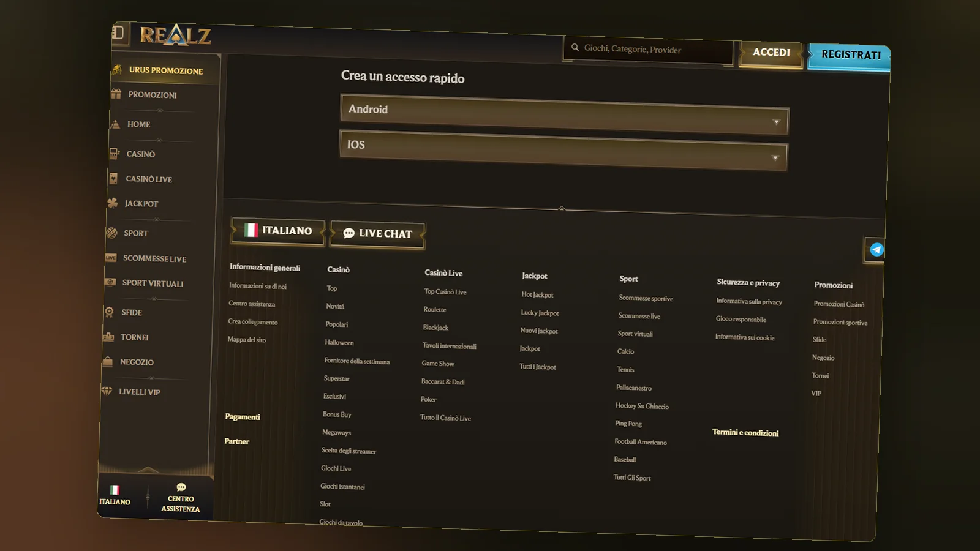
Task: Open the Termini e condizioni link
Action: 745,432
